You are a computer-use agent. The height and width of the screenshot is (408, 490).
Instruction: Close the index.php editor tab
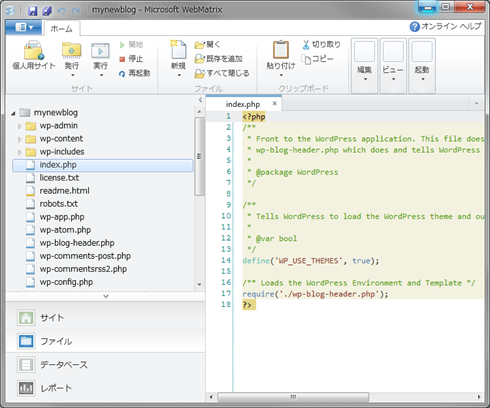click(x=275, y=104)
